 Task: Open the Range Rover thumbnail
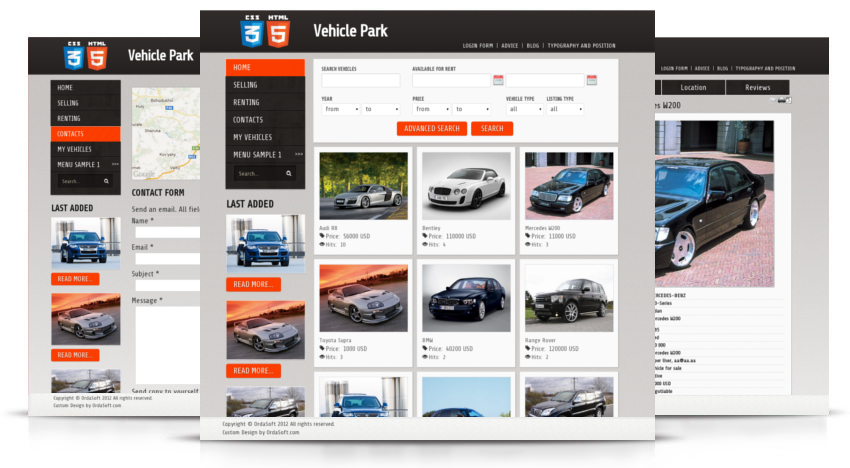(x=569, y=298)
